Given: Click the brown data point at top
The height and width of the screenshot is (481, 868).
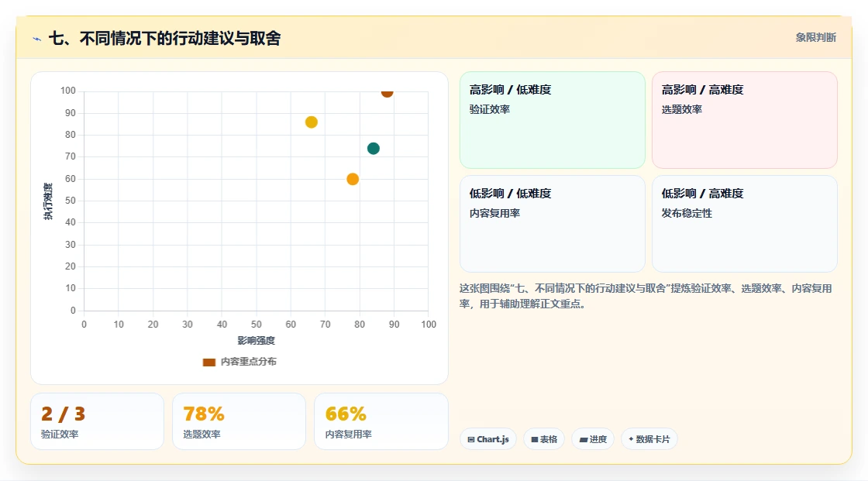Looking at the screenshot, I should click(387, 92).
